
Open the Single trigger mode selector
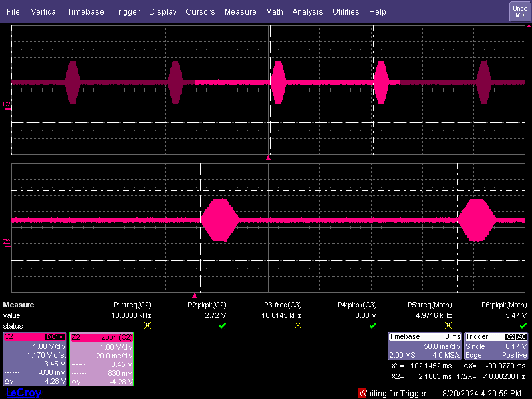pos(475,346)
